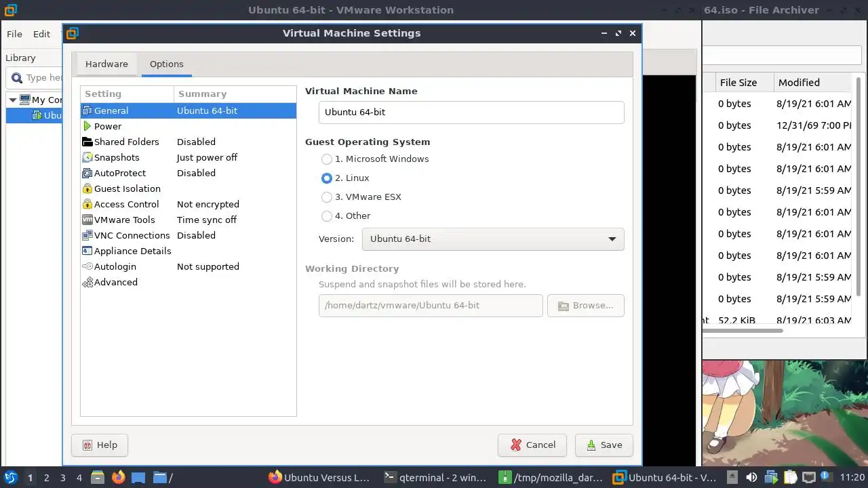Switch to virtual desktop 2

[x=46, y=477]
